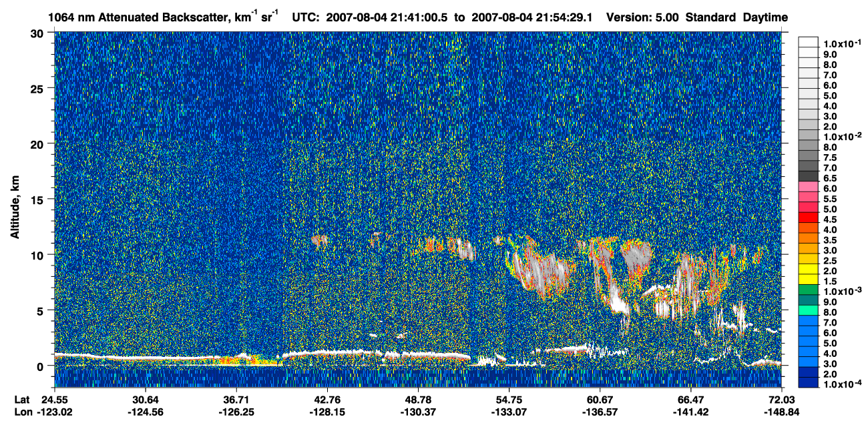Click longitude value -128.15
This screenshot has height=445, width=868.
pos(327,412)
